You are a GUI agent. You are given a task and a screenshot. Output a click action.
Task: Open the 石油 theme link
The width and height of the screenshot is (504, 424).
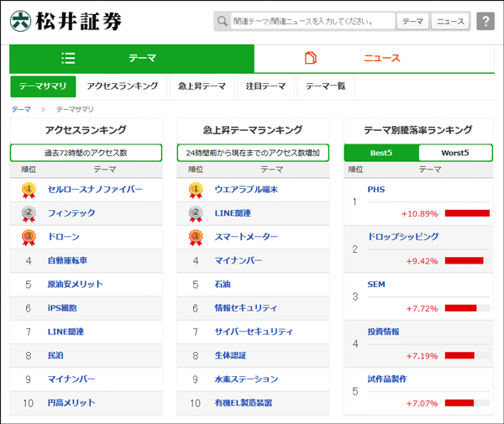point(223,285)
